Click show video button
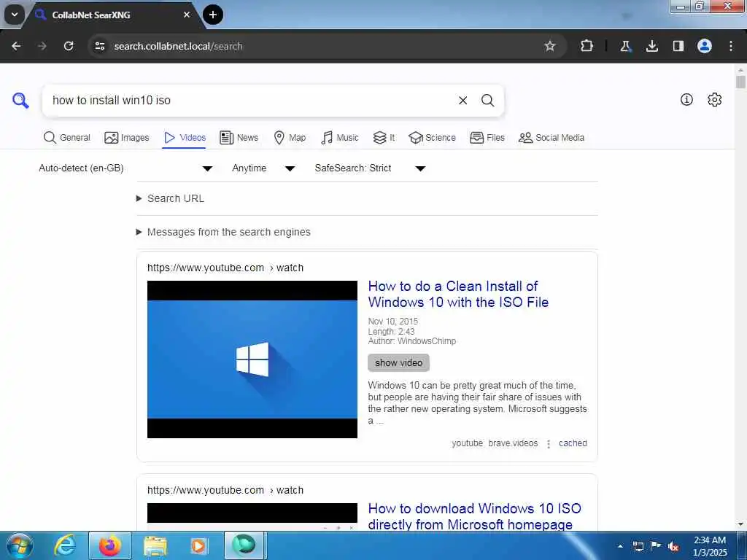Viewport: 747px width, 560px height. coord(398,363)
